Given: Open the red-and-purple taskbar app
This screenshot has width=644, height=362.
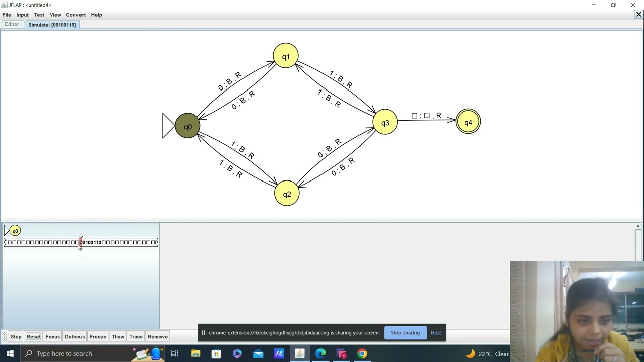Looking at the screenshot, I should point(341,353).
